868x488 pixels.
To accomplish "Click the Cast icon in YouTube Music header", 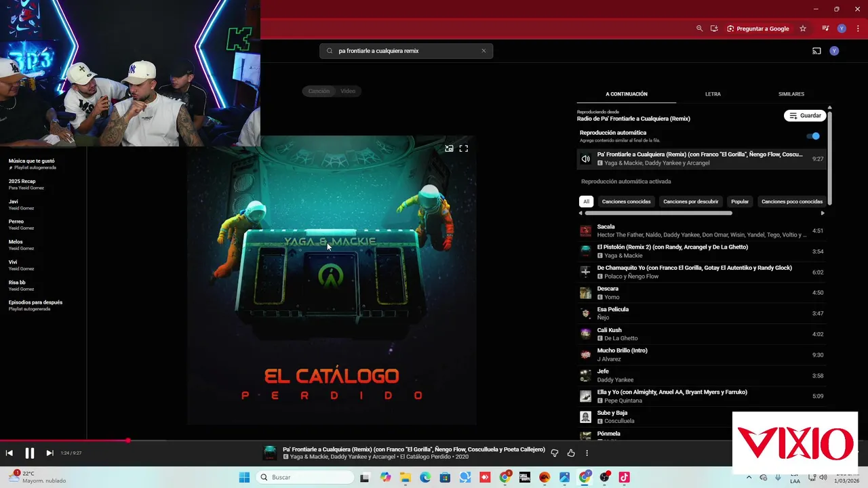I will pyautogui.click(x=816, y=51).
